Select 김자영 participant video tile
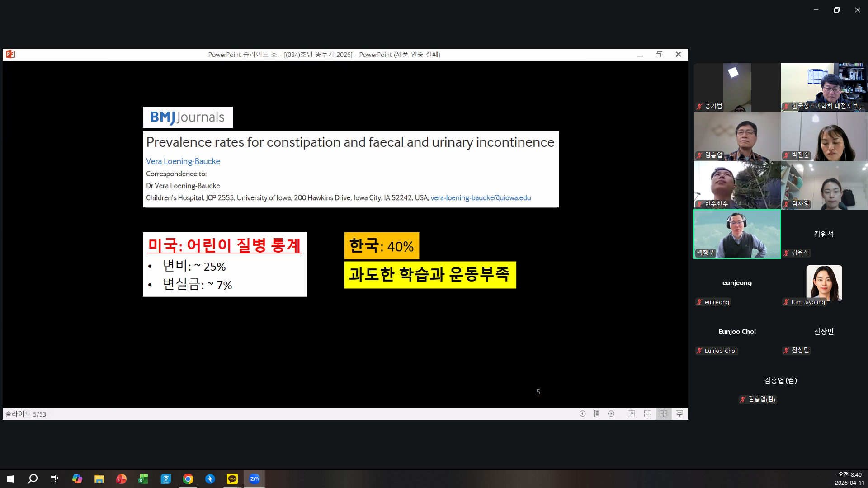Viewport: 868px width, 488px height. [824, 185]
